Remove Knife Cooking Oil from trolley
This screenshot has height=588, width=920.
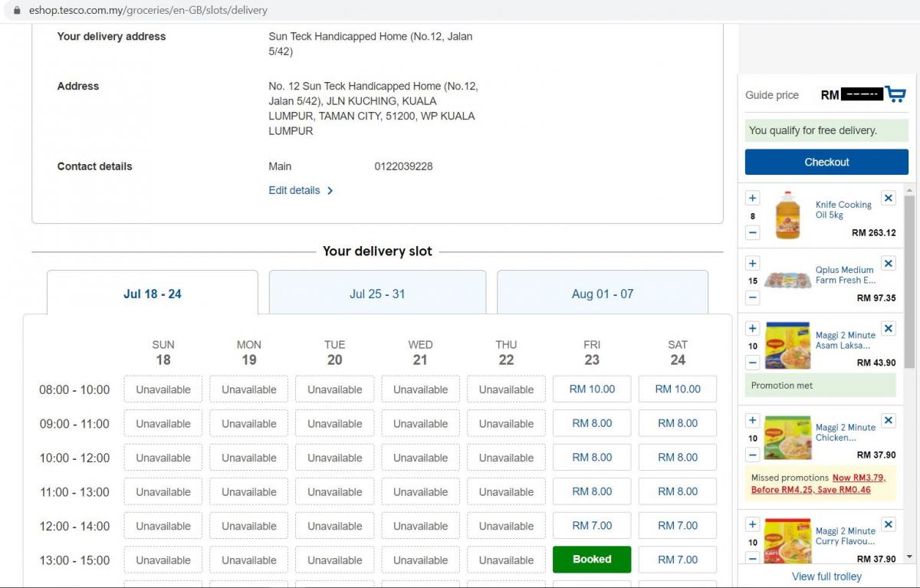(888, 198)
